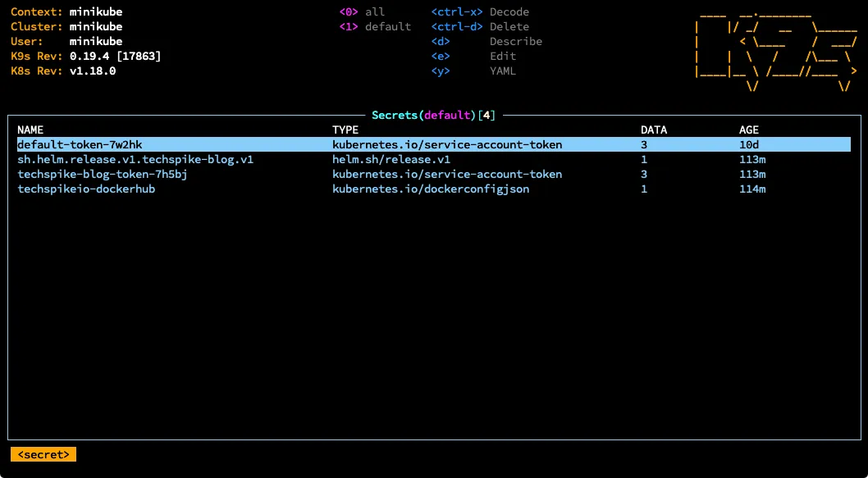Click the <e> Edit hint
The width and height of the screenshot is (868, 478).
click(473, 56)
